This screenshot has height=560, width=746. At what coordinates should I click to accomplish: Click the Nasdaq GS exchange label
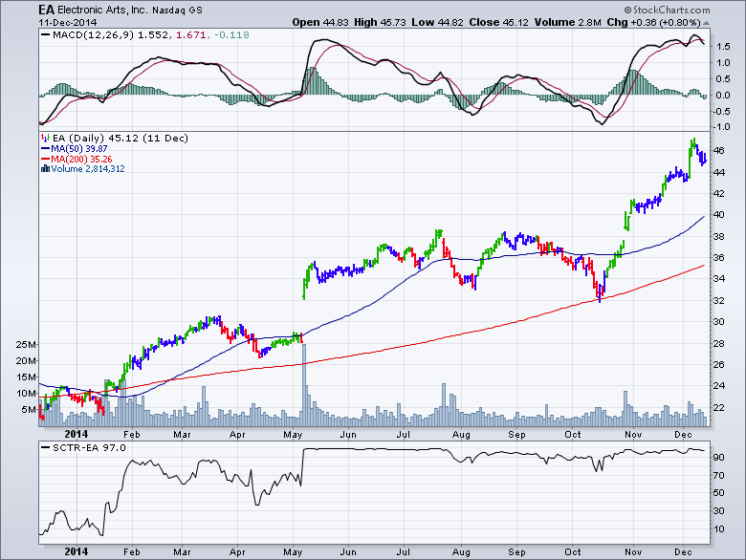click(177, 11)
